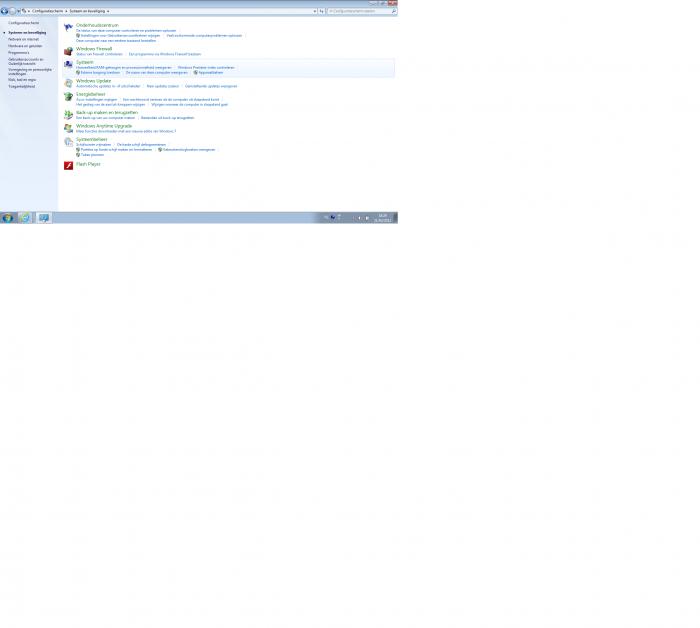The image size is (700, 628).
Task: Open the Energiebeheer battery icon
Action: coord(68,96)
